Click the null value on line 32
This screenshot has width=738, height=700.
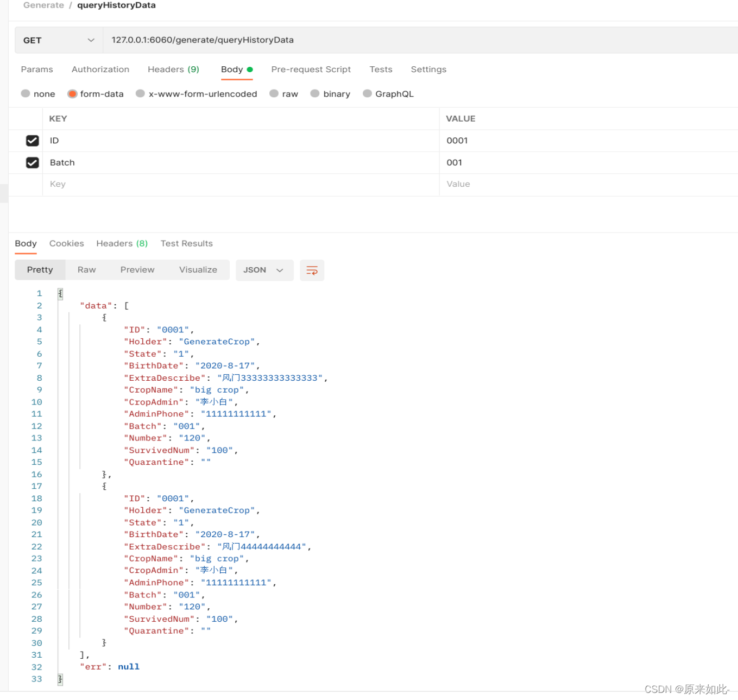coord(129,667)
